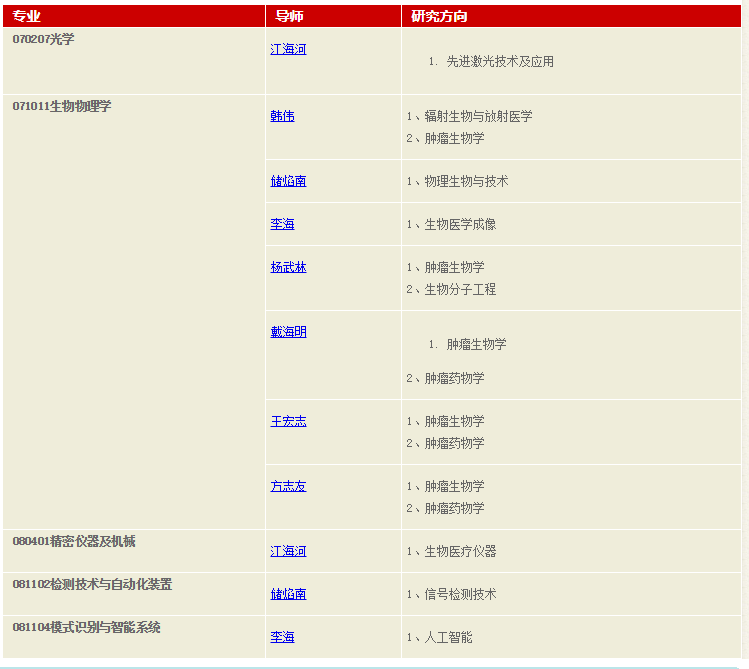Select the 071011生物物理学 major cell

click(x=62, y=106)
